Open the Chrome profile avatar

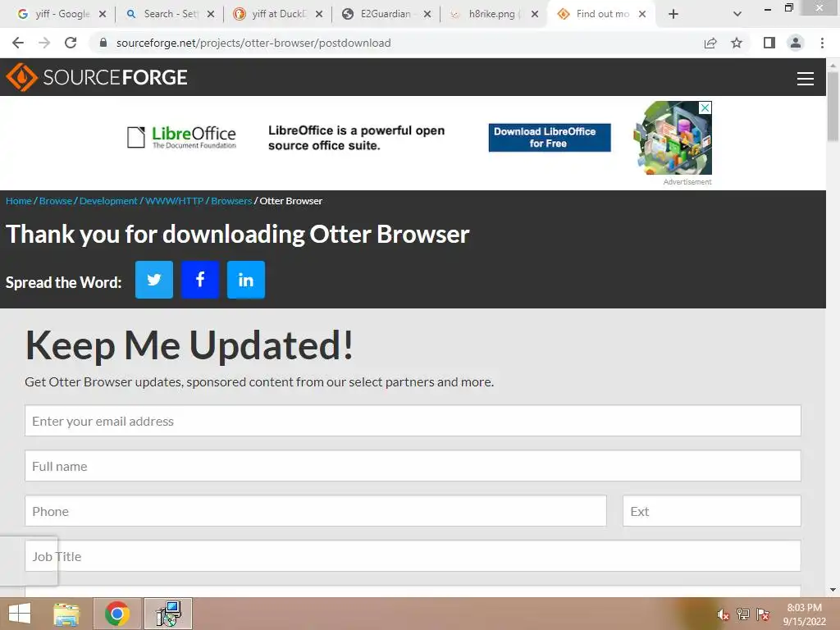(x=796, y=43)
